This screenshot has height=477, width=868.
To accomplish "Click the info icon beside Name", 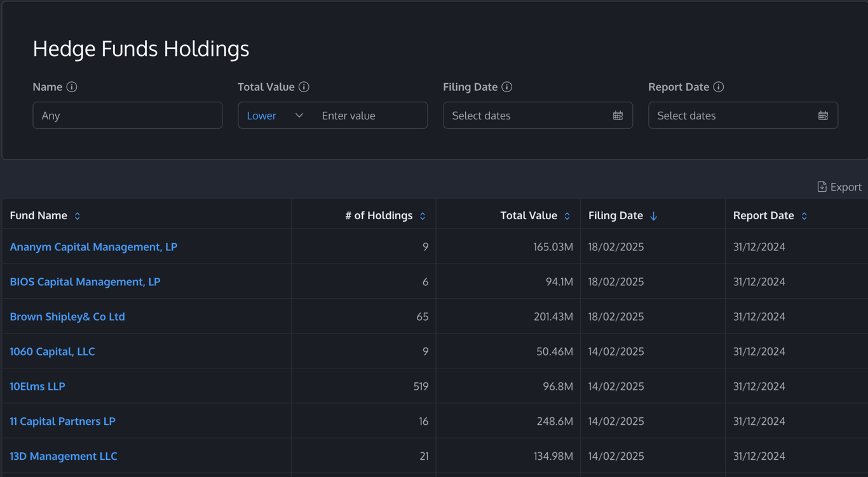I will click(72, 87).
